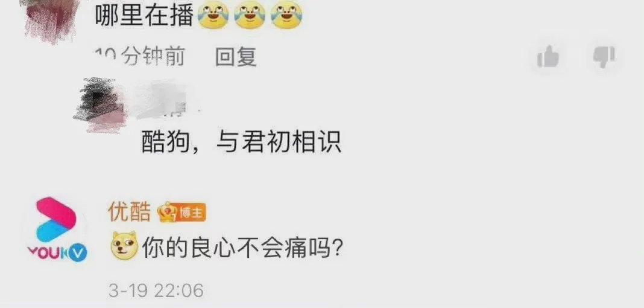Click the third crying-laughing emoji
Viewport: 644px width, 308px height.
[x=286, y=15]
